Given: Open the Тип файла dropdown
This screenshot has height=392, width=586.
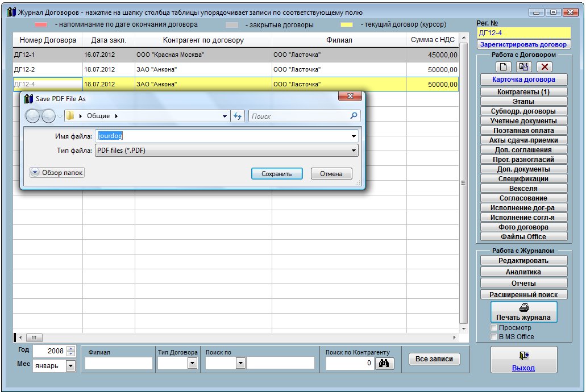Looking at the screenshot, I should coord(354,151).
